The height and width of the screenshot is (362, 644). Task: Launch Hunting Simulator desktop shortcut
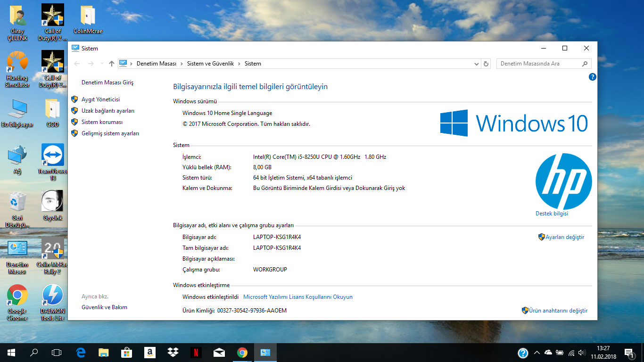coord(17,70)
